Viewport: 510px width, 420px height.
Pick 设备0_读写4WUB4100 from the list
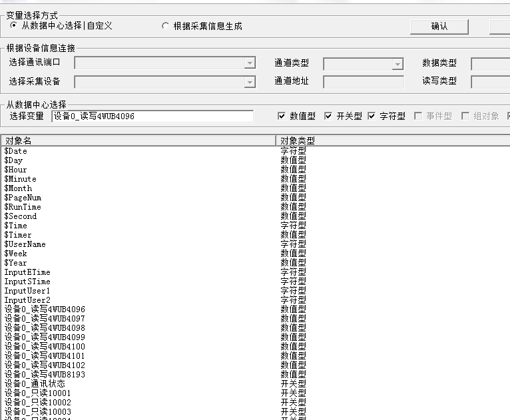[45, 347]
